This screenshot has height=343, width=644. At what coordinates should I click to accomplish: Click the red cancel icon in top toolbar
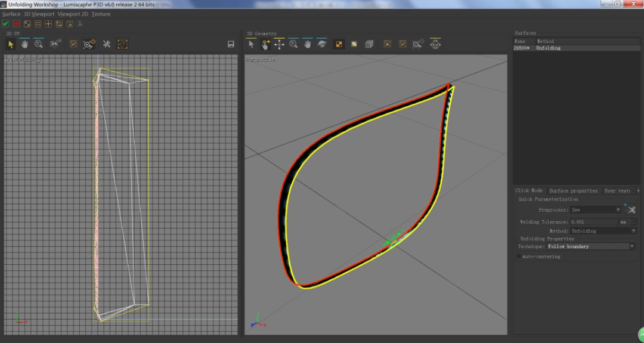[16, 24]
